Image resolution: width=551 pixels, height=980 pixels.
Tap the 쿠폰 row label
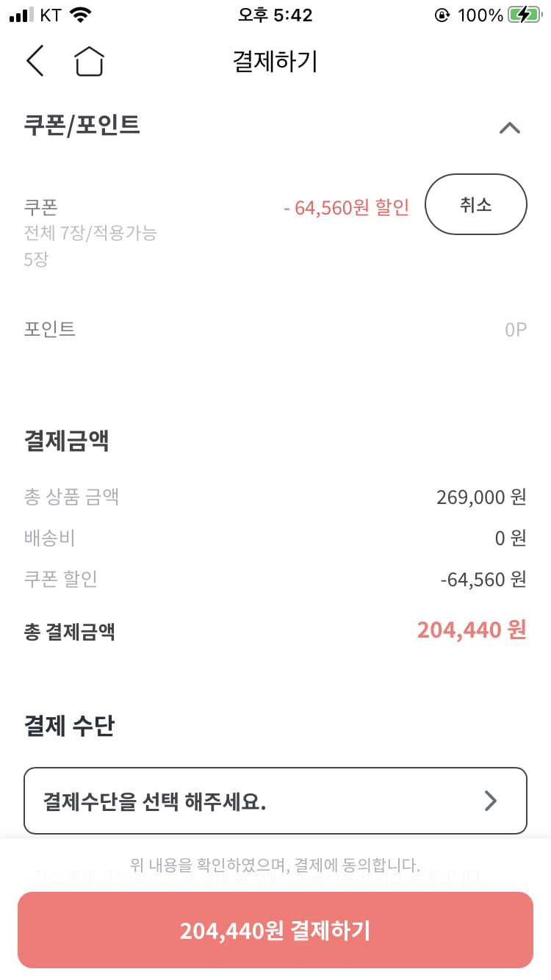pos(41,207)
